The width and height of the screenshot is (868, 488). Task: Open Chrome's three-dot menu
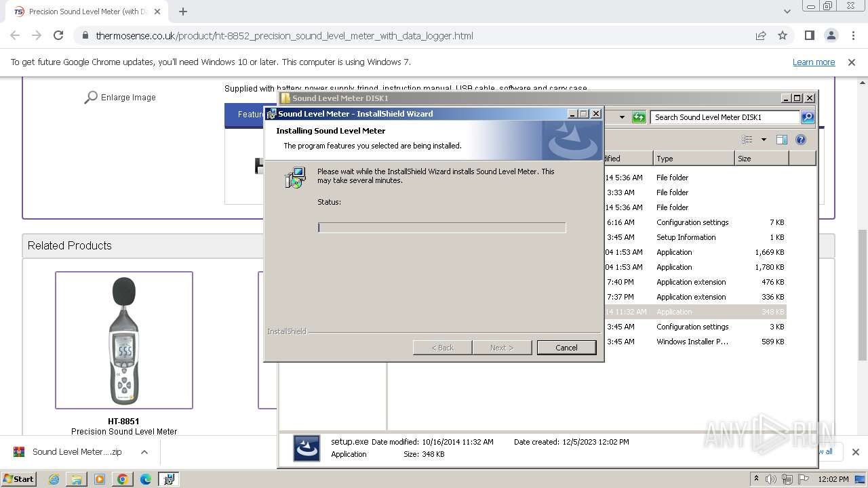853,36
